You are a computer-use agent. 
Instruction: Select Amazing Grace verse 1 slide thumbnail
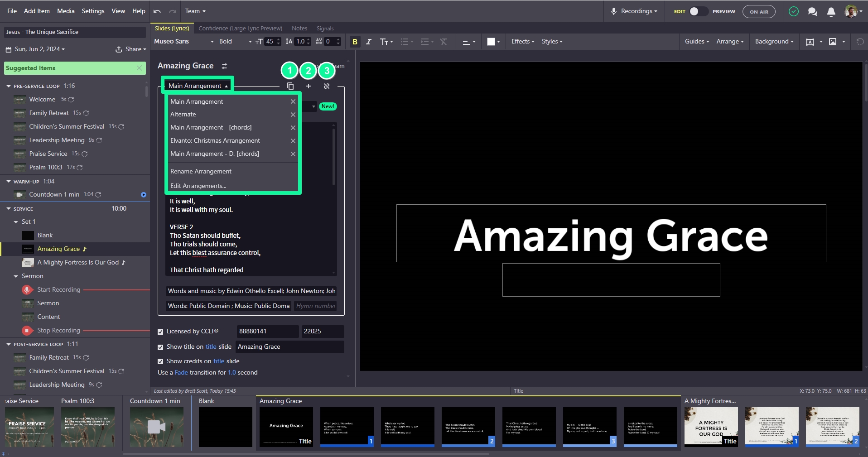tap(347, 427)
